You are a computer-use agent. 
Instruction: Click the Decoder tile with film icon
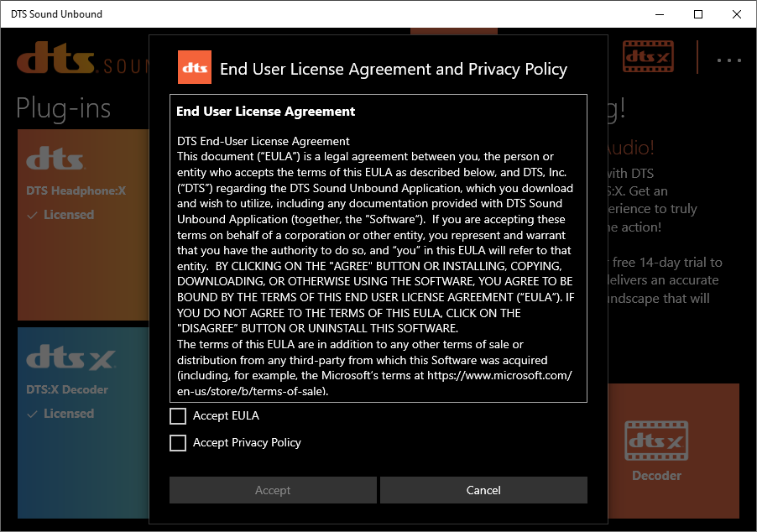673,451
